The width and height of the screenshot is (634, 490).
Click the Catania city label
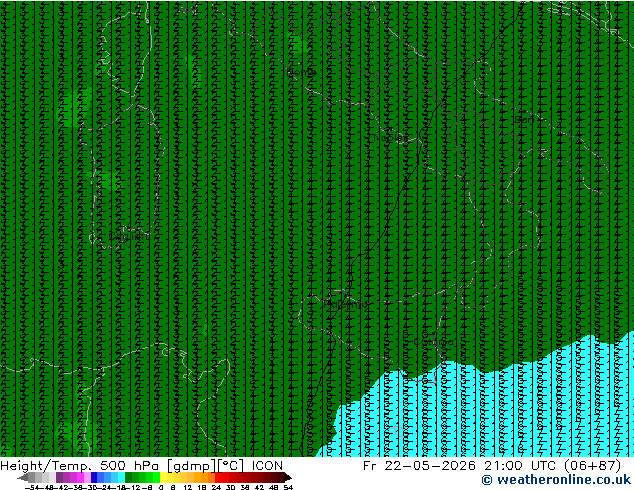coord(433,342)
